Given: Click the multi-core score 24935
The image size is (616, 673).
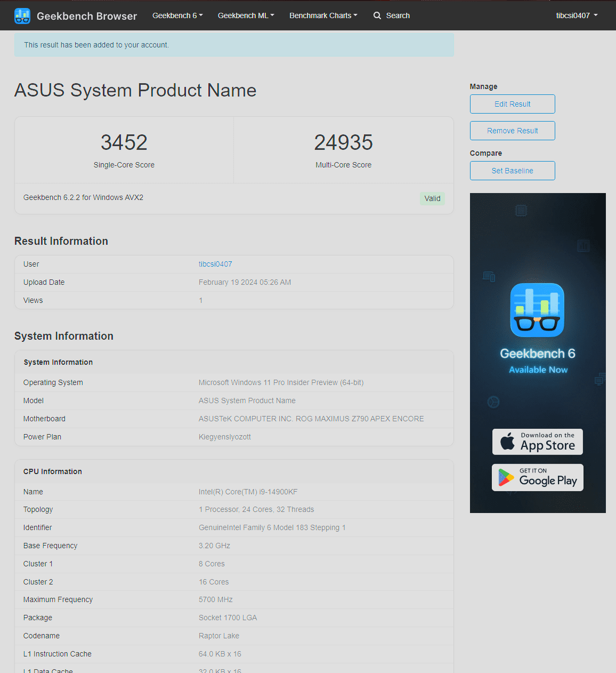Looking at the screenshot, I should tap(343, 142).
